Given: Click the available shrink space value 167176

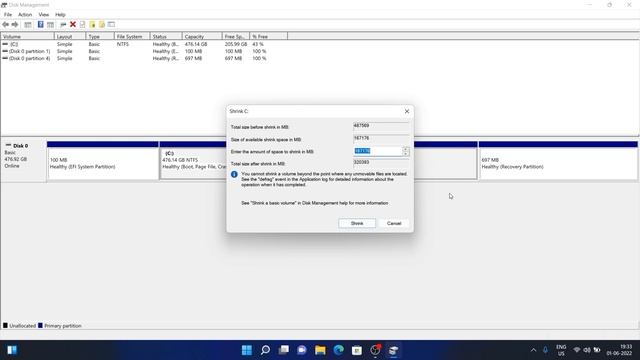Looking at the screenshot, I should [x=381, y=138].
